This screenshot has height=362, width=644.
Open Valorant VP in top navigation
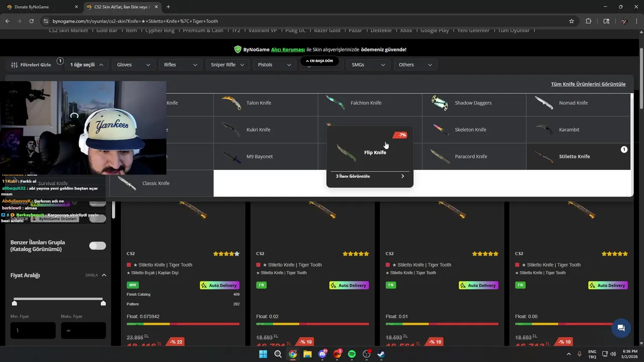(x=263, y=31)
